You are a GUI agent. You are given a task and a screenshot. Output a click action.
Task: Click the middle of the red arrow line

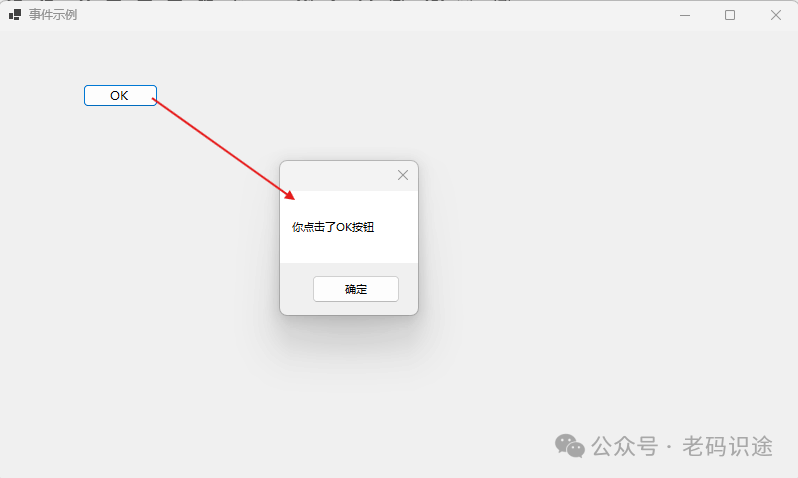[x=222, y=148]
